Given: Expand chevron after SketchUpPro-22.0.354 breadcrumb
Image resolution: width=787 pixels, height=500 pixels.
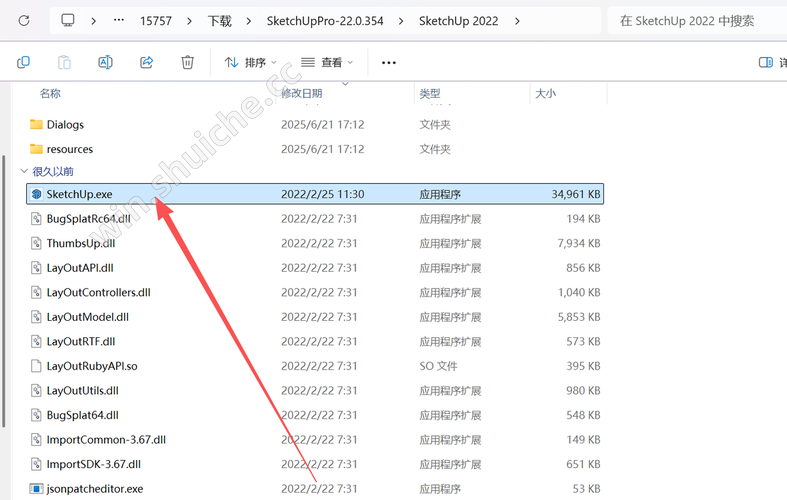Looking at the screenshot, I should click(401, 21).
